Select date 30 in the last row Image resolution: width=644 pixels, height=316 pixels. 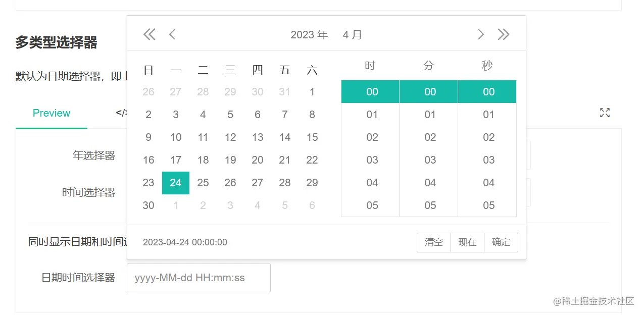click(x=148, y=205)
